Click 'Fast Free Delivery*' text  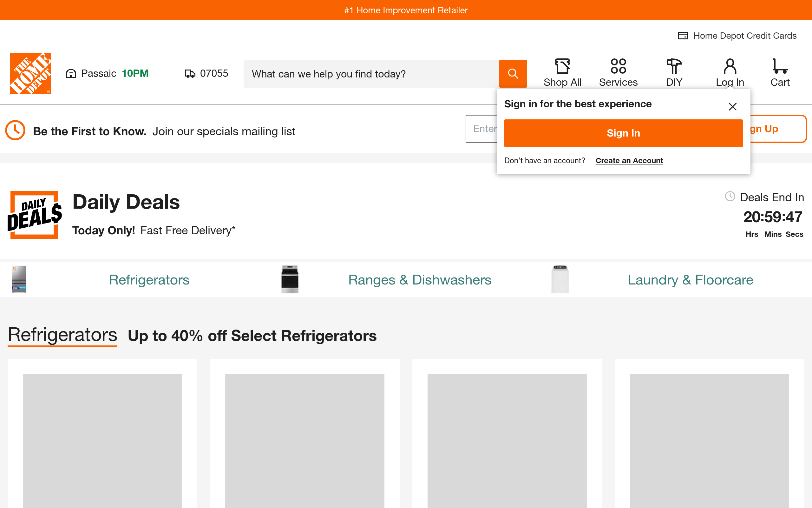(x=188, y=231)
